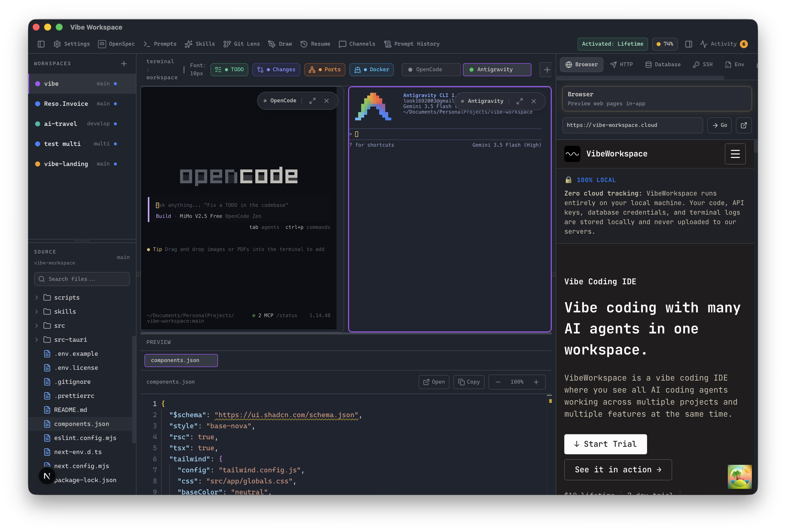Close the Antigravity terminal pane
Image resolution: width=786 pixels, height=532 pixels.
[x=534, y=101]
